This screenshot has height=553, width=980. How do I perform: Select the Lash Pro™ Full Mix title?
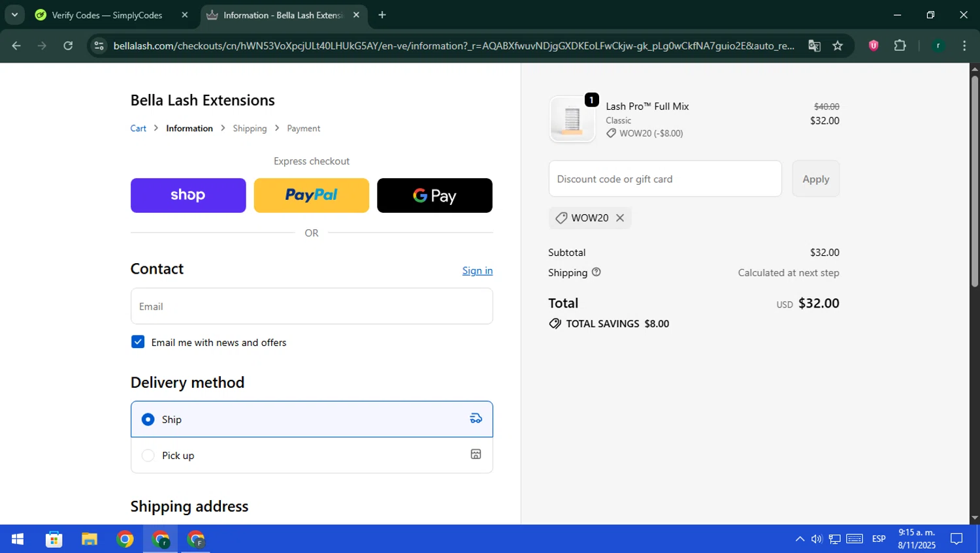(647, 106)
